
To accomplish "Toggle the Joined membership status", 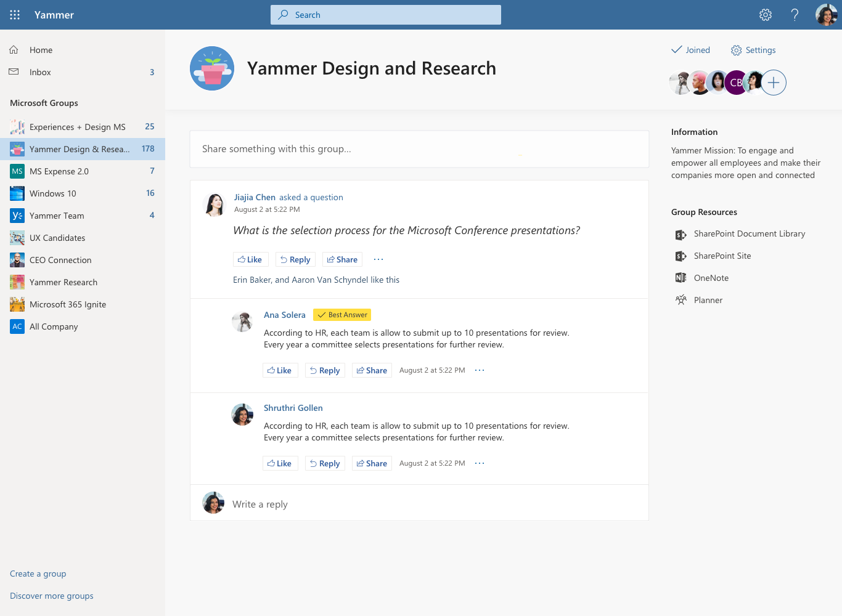I will (690, 50).
